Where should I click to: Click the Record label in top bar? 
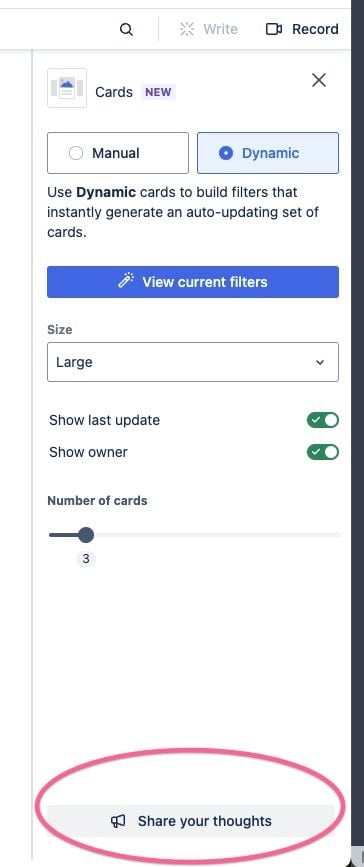(x=315, y=29)
